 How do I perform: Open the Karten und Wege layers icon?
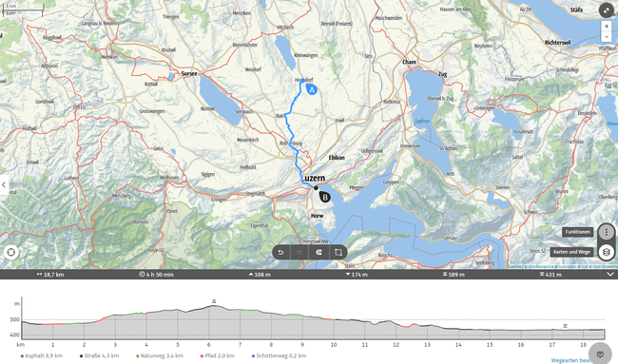tap(607, 252)
